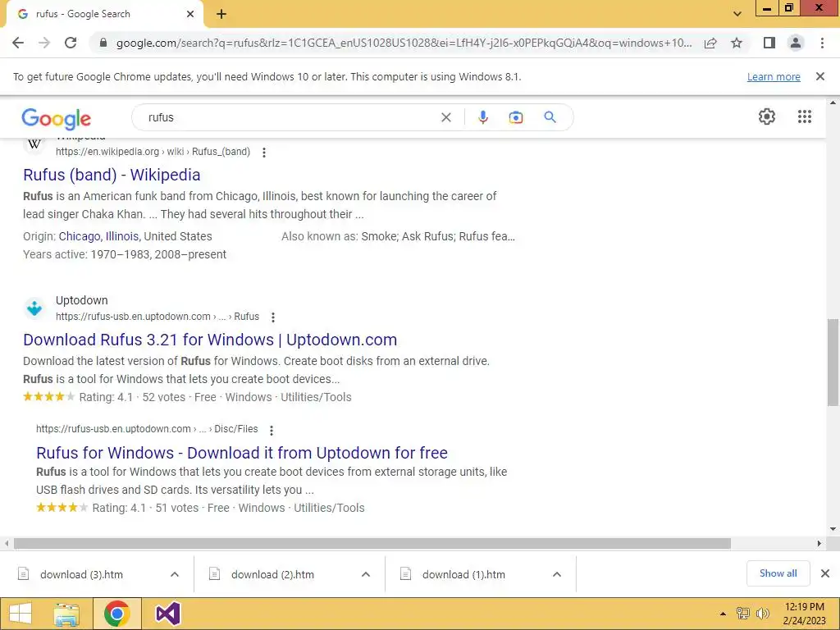Open Google apps grid

click(804, 116)
